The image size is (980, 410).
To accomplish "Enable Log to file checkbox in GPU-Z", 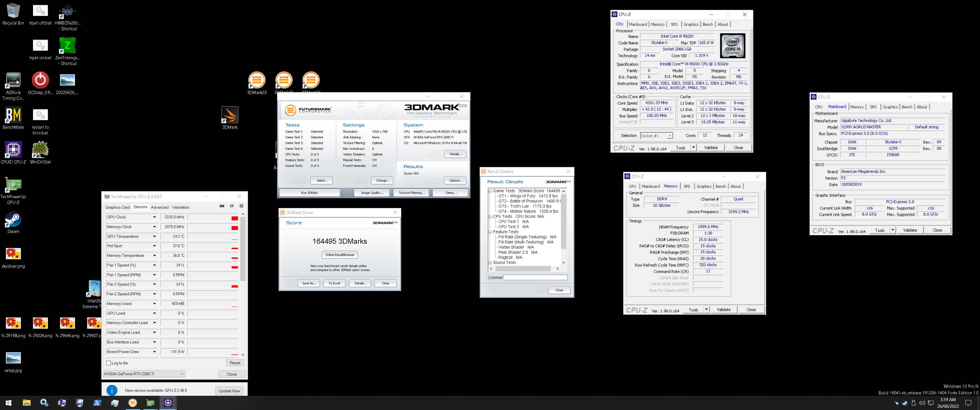I will tap(109, 363).
